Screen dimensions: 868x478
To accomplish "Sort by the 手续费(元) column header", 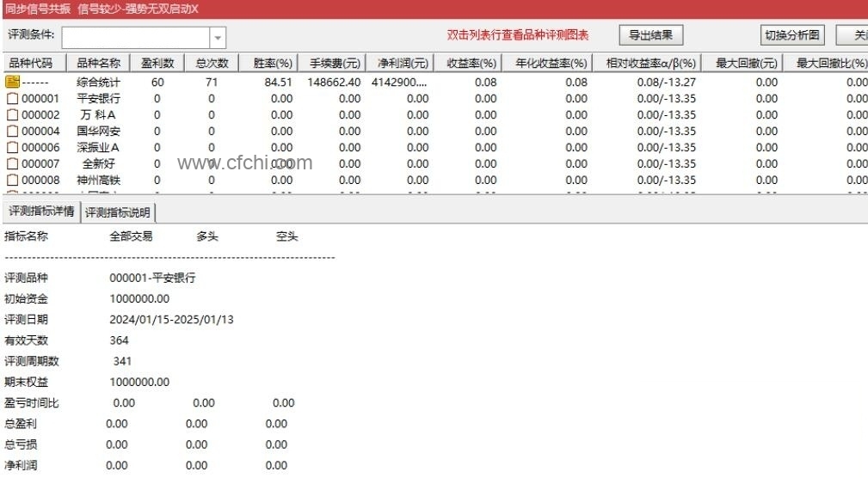I will tap(332, 63).
